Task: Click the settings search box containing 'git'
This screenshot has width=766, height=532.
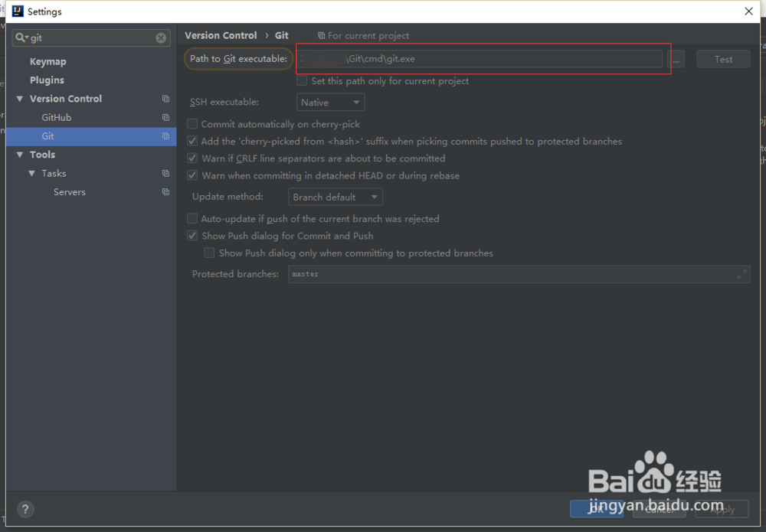Action: click(x=91, y=38)
